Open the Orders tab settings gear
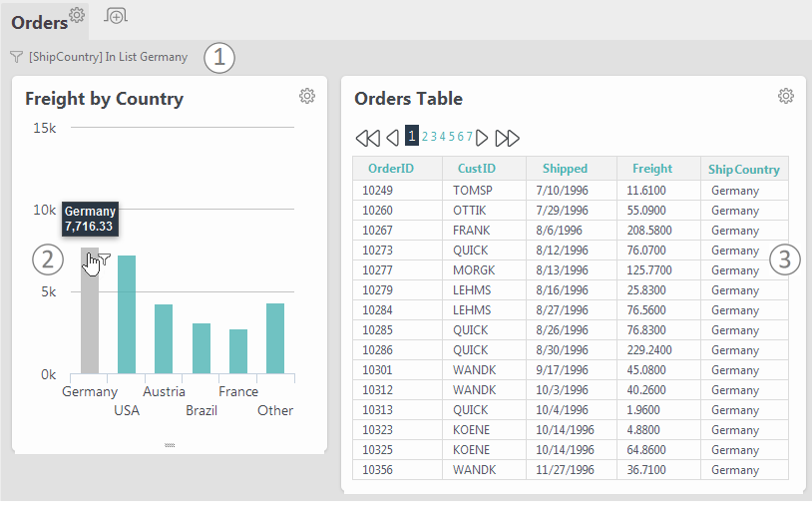 click(77, 15)
